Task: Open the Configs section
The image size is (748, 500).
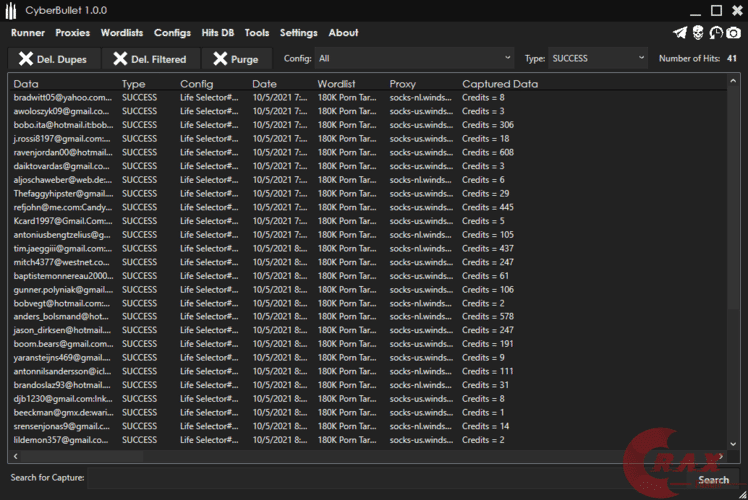Action: point(172,33)
